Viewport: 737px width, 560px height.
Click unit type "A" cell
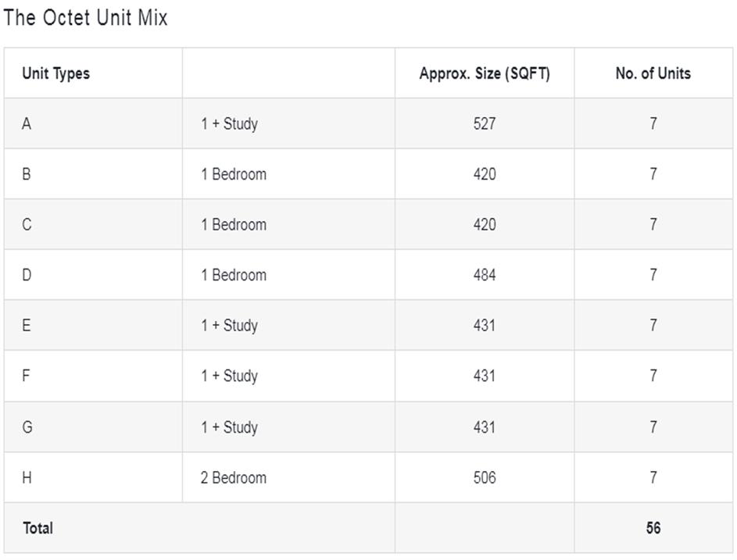[x=27, y=123]
